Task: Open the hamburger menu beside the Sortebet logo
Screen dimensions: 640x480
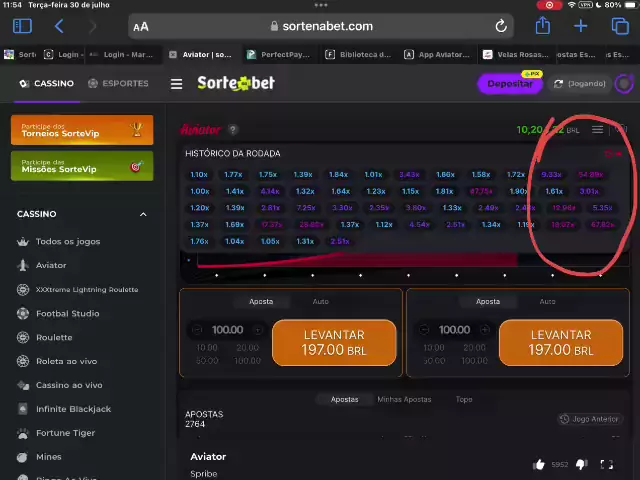Action: pos(176,84)
